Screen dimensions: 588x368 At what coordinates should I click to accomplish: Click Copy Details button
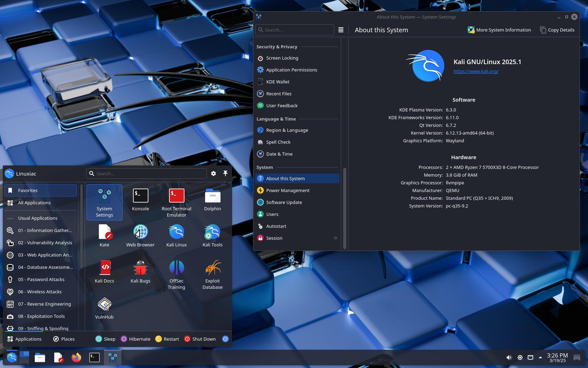click(x=557, y=30)
